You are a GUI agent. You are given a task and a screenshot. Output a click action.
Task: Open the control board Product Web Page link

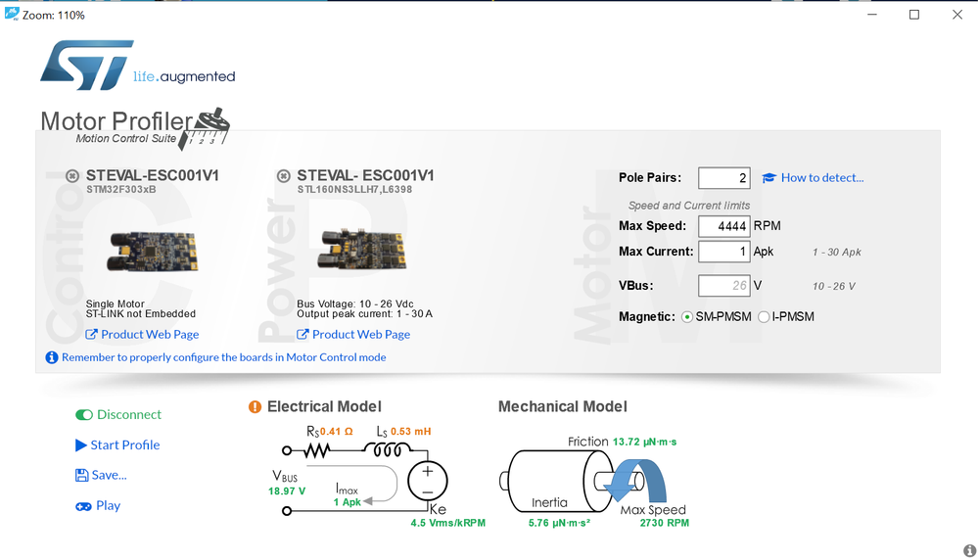click(150, 334)
